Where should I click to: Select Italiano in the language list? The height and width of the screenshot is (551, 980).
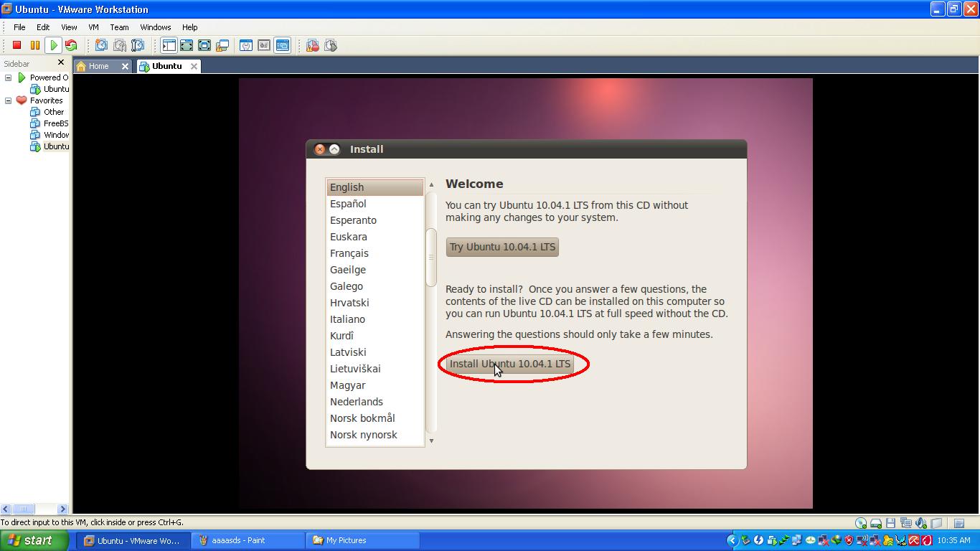pyautogui.click(x=374, y=319)
